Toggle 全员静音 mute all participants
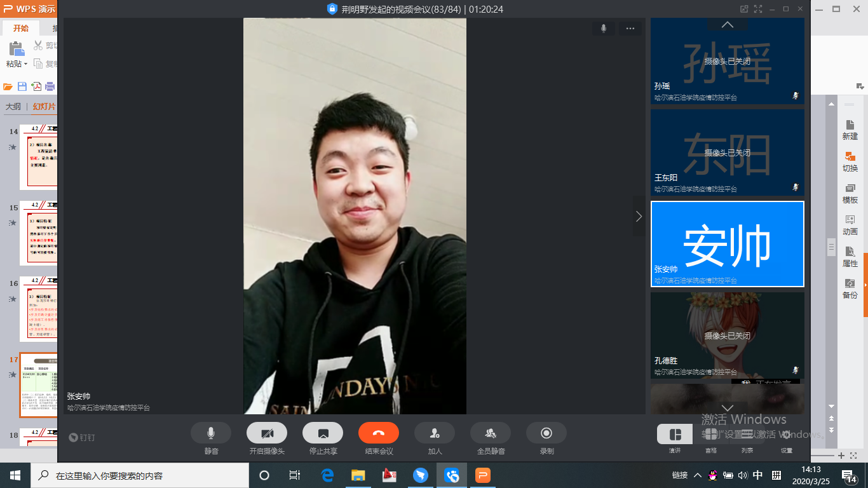 pyautogui.click(x=490, y=433)
